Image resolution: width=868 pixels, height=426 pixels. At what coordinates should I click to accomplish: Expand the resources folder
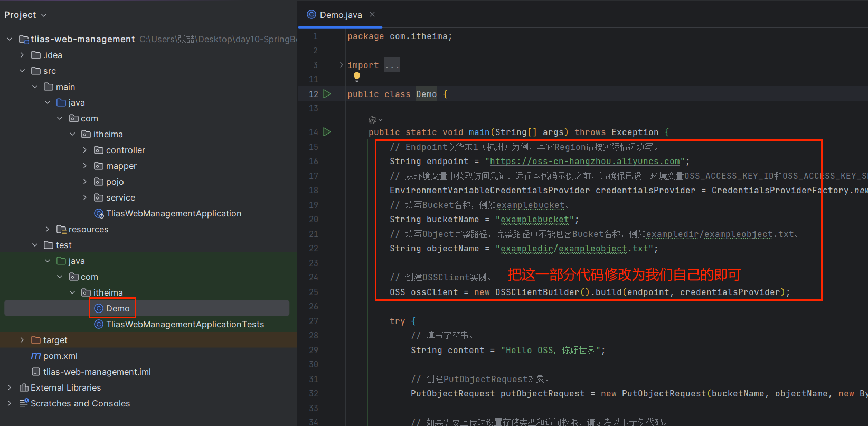[x=48, y=229]
